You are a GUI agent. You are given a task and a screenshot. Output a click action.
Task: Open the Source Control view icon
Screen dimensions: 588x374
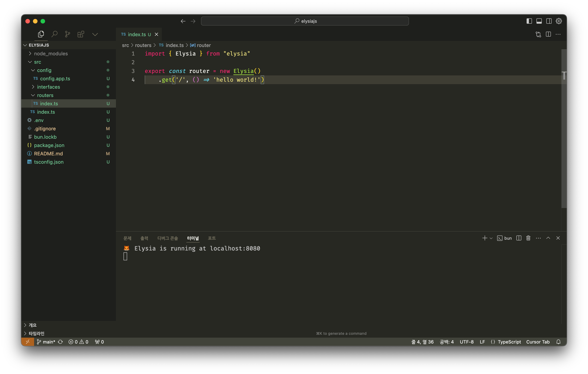(x=67, y=34)
